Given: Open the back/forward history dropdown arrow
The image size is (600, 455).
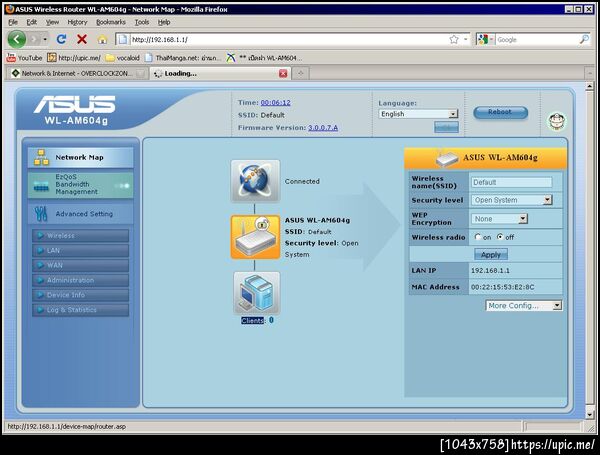Looking at the screenshot, I should (x=45, y=39).
